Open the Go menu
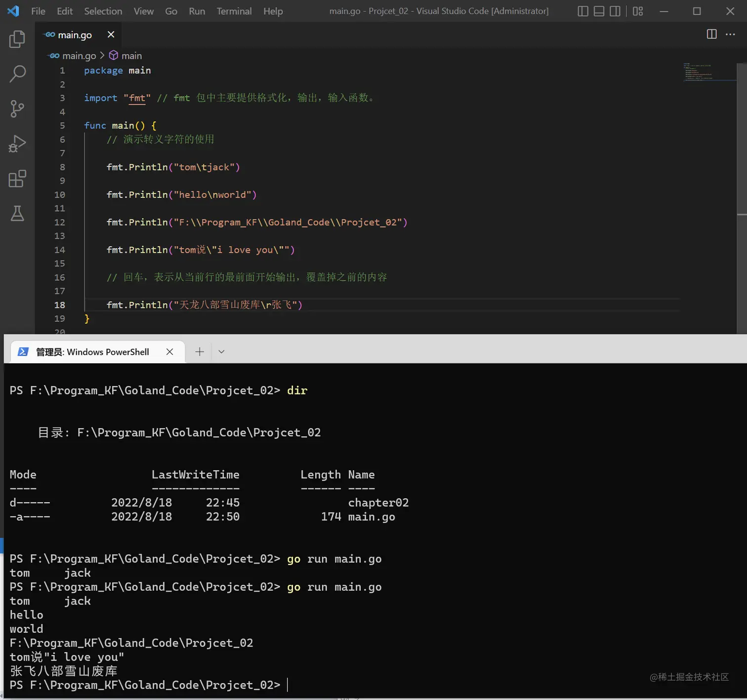Image resolution: width=747 pixels, height=700 pixels. (171, 11)
